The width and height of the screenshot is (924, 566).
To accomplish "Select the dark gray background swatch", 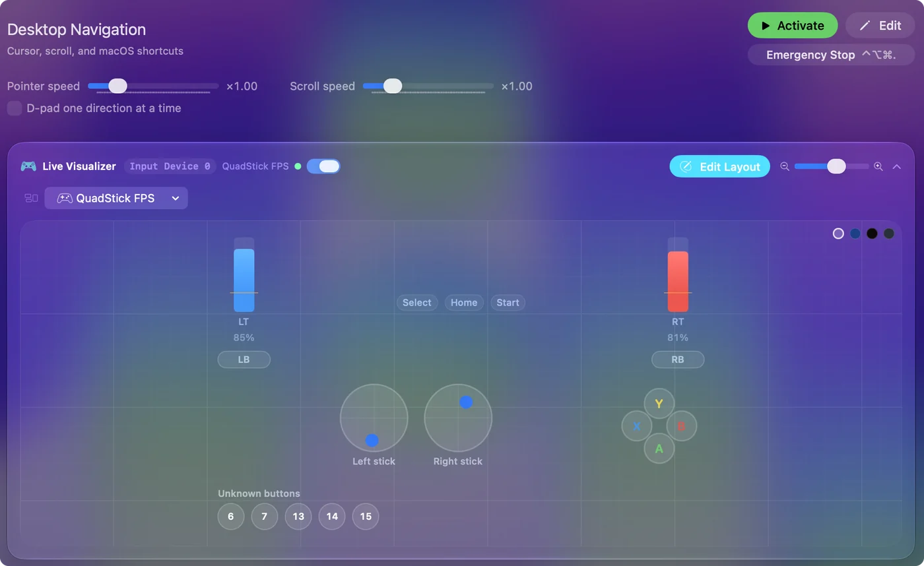I will tap(889, 234).
